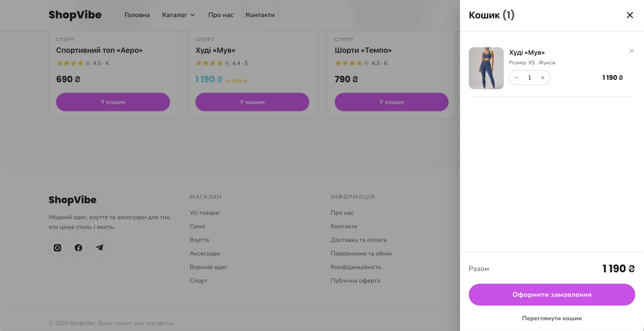Add Худі «Мув» to cart from its product card
Viewport: 644px width, 331px height.
pos(252,102)
